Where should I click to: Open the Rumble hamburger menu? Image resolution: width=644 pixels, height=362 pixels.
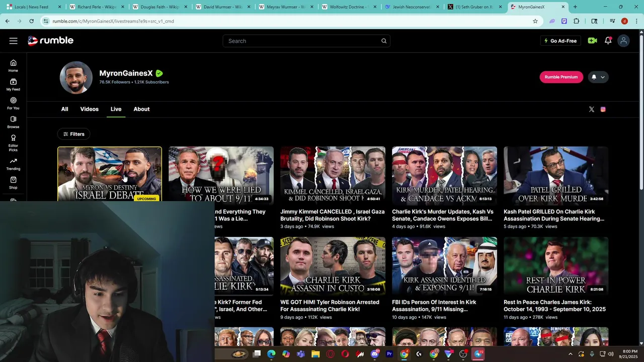click(13, 41)
